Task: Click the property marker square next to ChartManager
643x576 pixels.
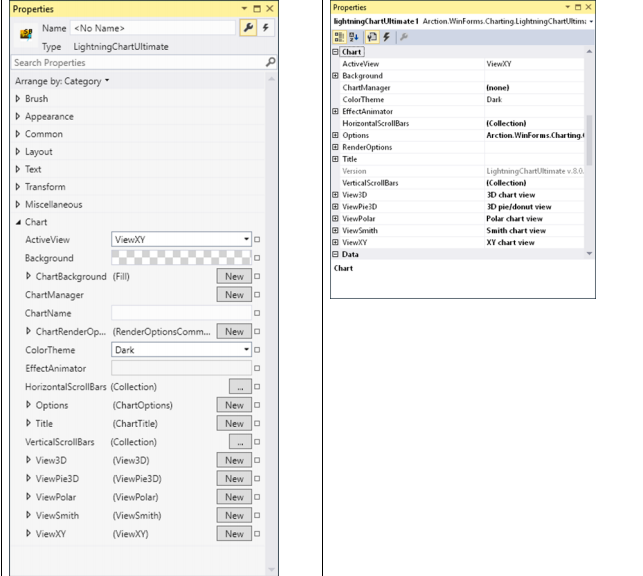Action: (x=257, y=295)
